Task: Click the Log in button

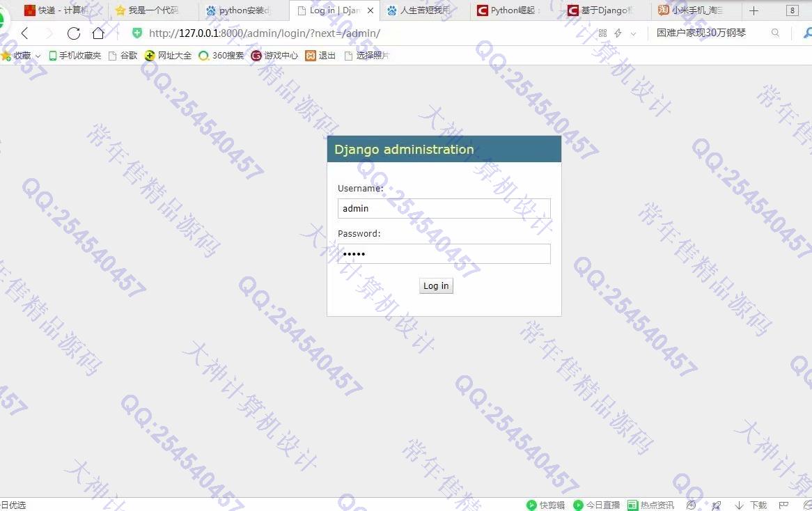Action: 436,286
